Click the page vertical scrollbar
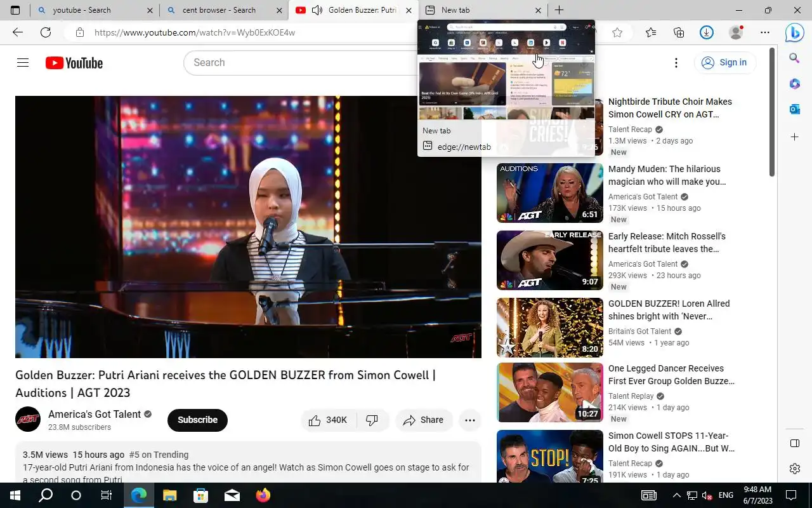The height and width of the screenshot is (508, 812). 772,111
